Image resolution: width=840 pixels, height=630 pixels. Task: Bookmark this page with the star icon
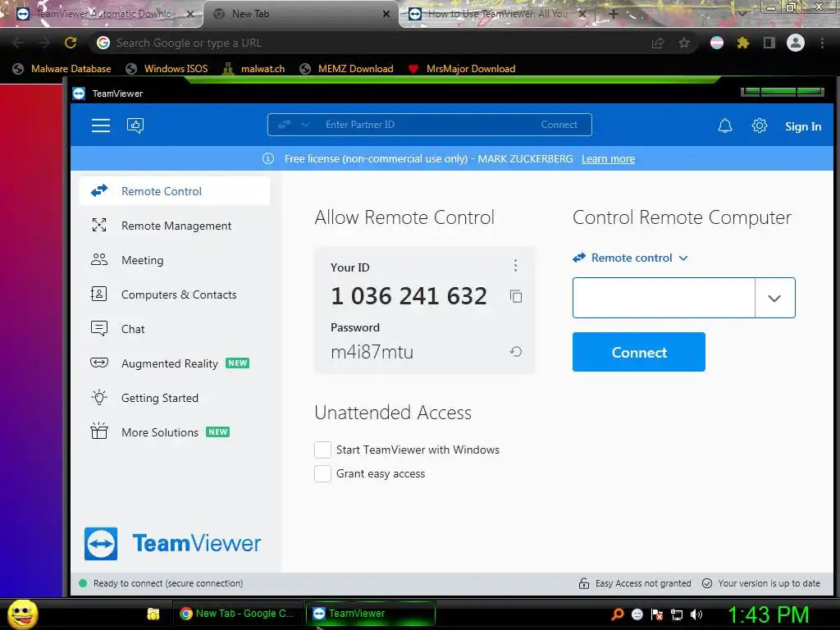684,43
